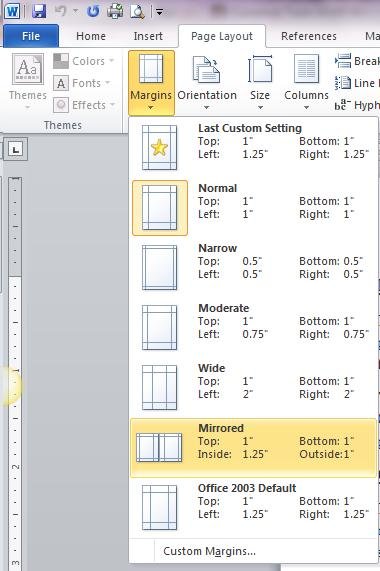Open the File tab
Image resolution: width=380 pixels, height=571 pixels.
click(x=31, y=36)
